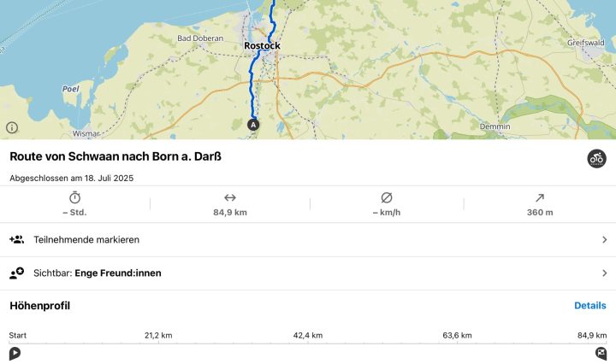Tap the distance arrows icon
This screenshot has width=616, height=364.
[x=230, y=197]
